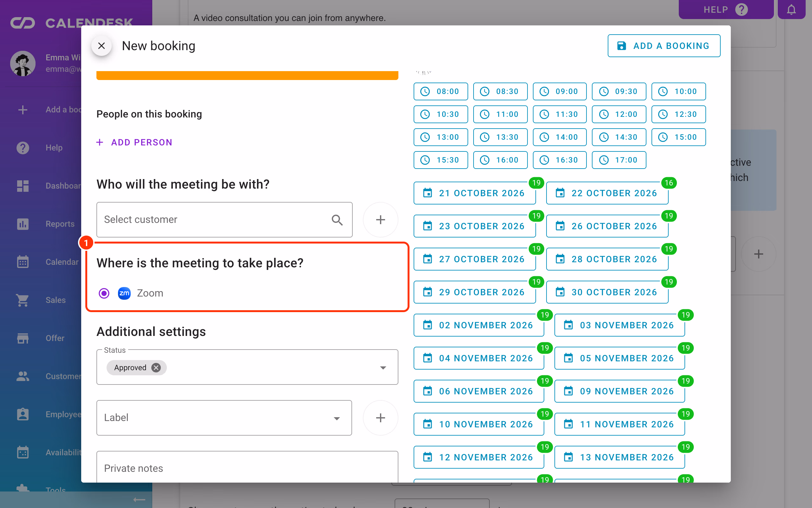Image resolution: width=812 pixels, height=508 pixels.
Task: Select the 09:30 time slot
Action: pyautogui.click(x=619, y=91)
